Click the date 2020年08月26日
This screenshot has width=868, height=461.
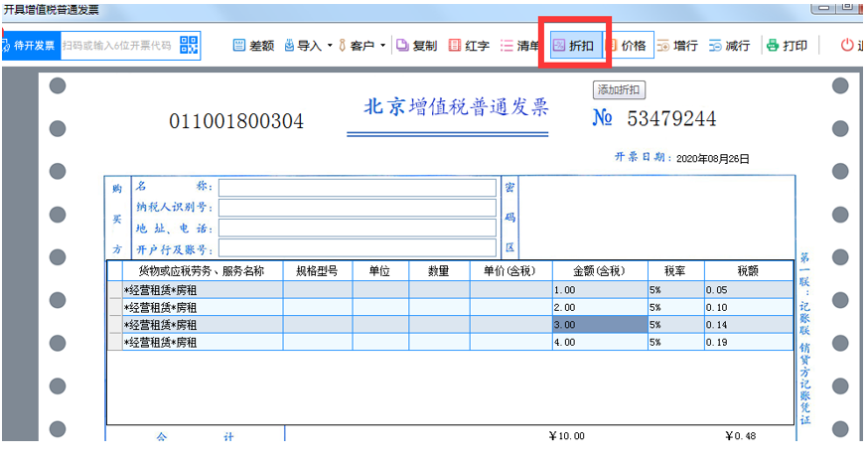(x=713, y=159)
